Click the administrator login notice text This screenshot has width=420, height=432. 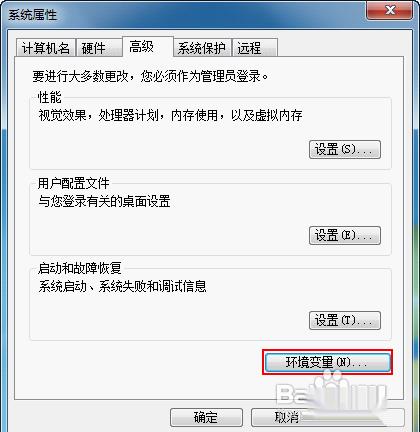(150, 76)
